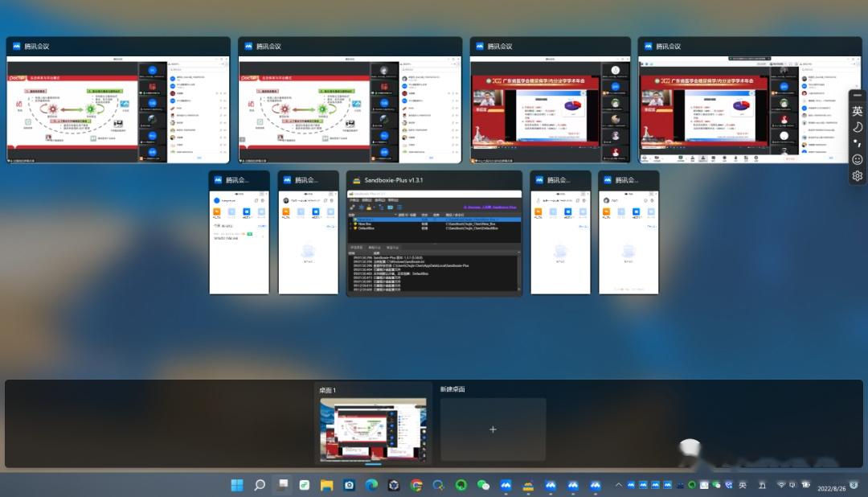Open Google Chrome from the taskbar

(x=416, y=486)
